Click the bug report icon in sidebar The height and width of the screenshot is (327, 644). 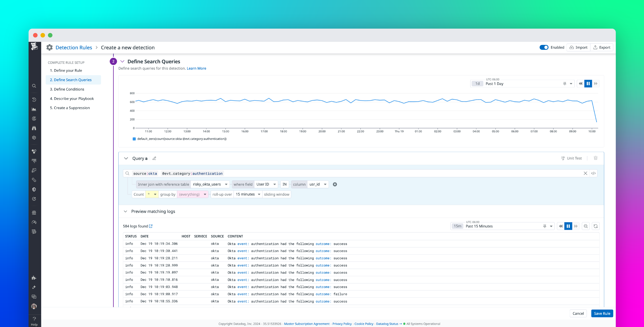tap(34, 213)
